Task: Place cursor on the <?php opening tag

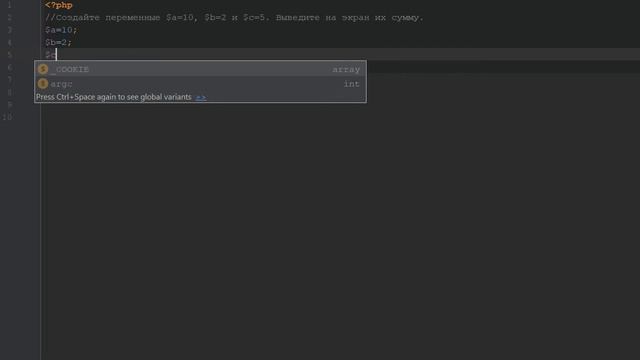Action: click(59, 5)
